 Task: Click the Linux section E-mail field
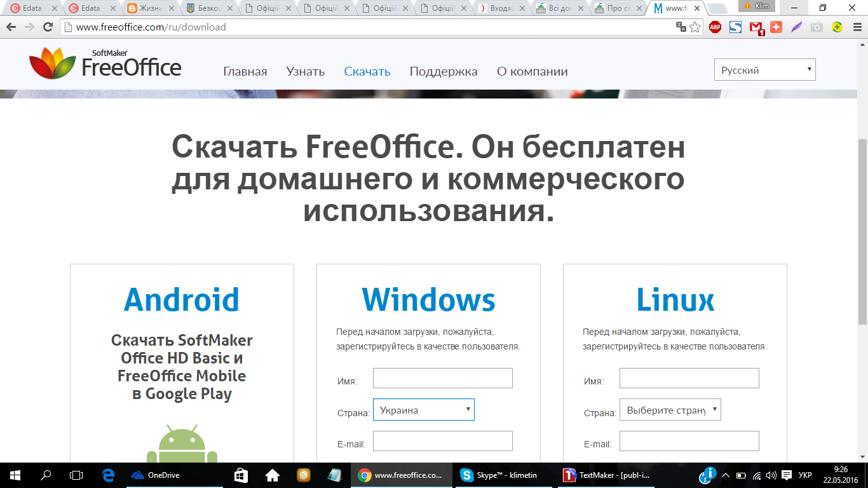coord(689,441)
